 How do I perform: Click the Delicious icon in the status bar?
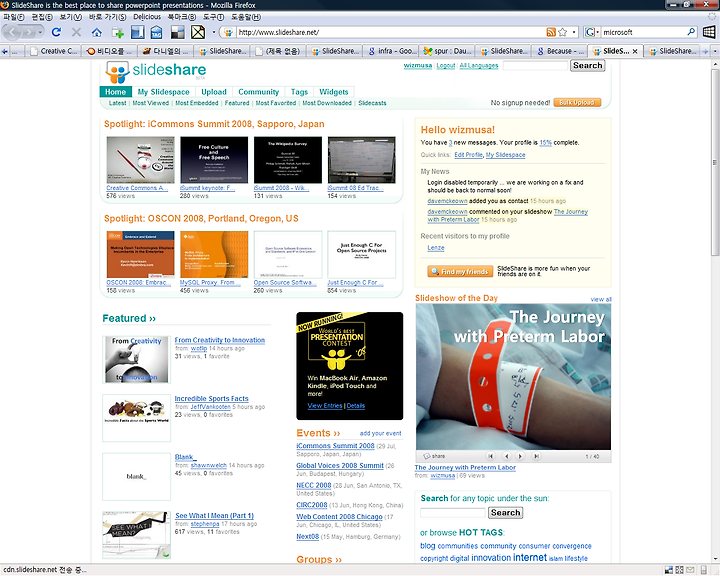tap(669, 570)
